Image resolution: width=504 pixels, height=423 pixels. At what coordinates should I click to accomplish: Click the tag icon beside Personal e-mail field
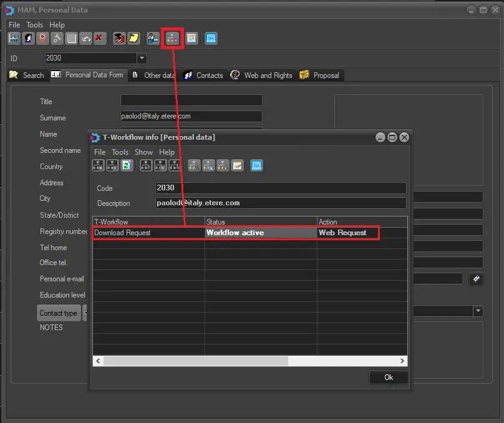coord(477,279)
